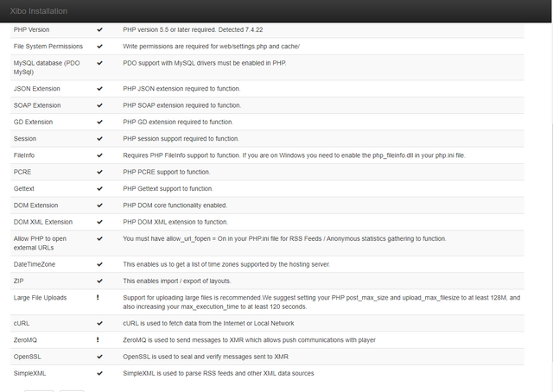Click the ZIP checkmark icon

[x=100, y=281]
